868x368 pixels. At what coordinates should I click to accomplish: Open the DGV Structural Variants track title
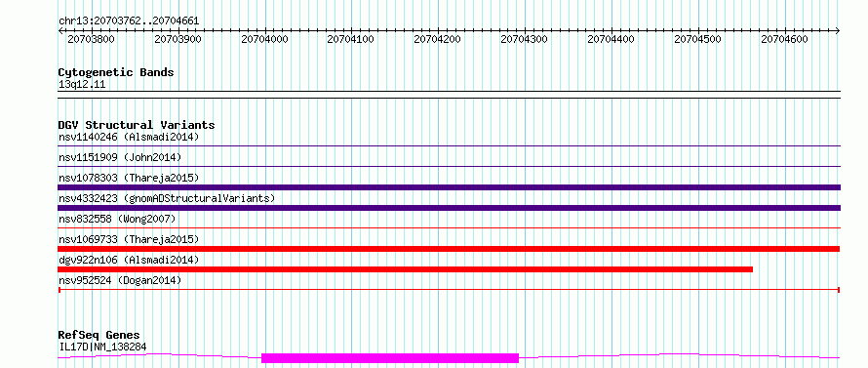pos(137,125)
